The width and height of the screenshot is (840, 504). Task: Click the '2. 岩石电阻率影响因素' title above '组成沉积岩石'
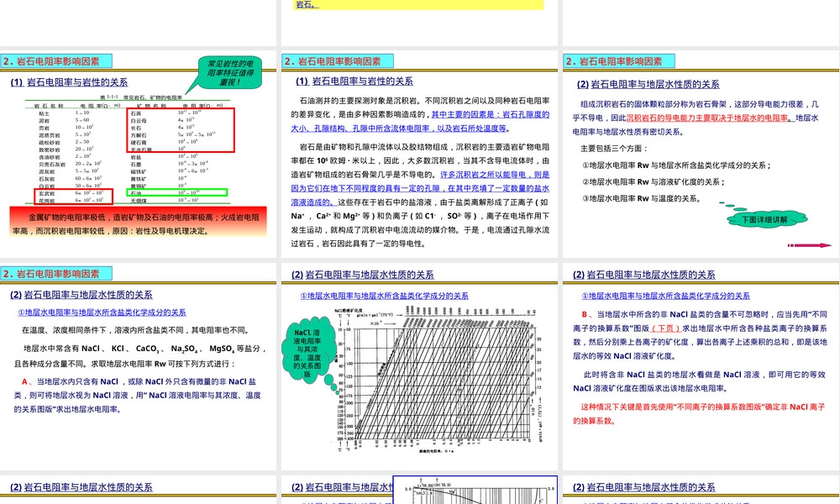[619, 61]
